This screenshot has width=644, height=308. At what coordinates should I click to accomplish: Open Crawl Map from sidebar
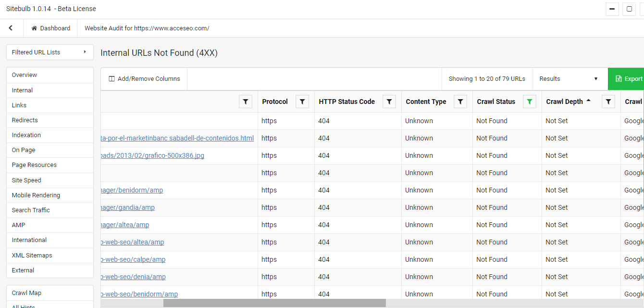tap(27, 293)
